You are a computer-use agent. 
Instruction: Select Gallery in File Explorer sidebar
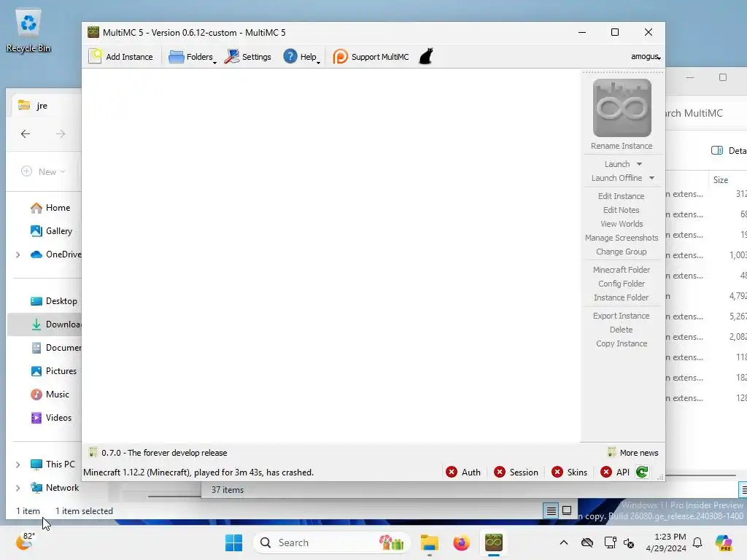(51, 231)
